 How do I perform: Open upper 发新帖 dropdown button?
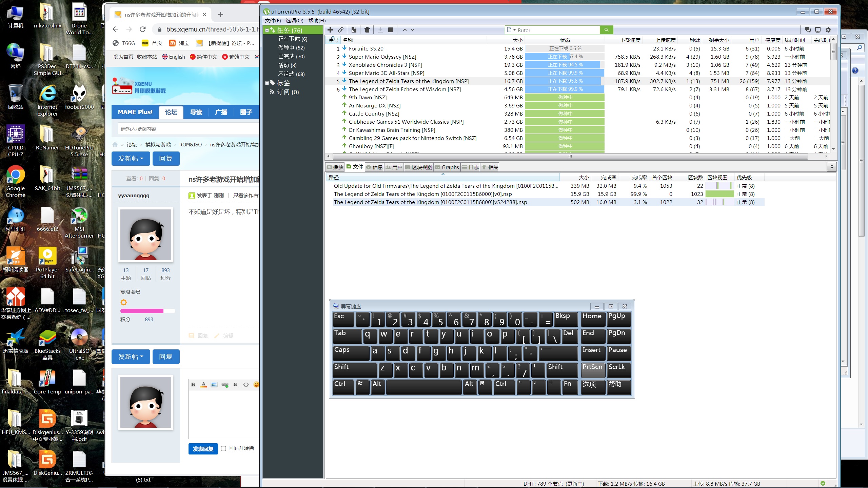point(131,158)
